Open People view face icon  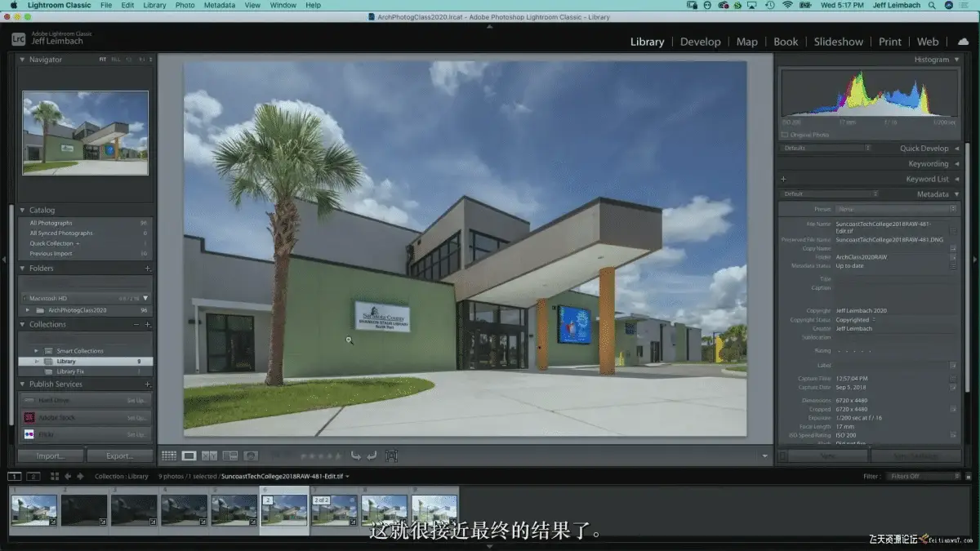point(251,455)
